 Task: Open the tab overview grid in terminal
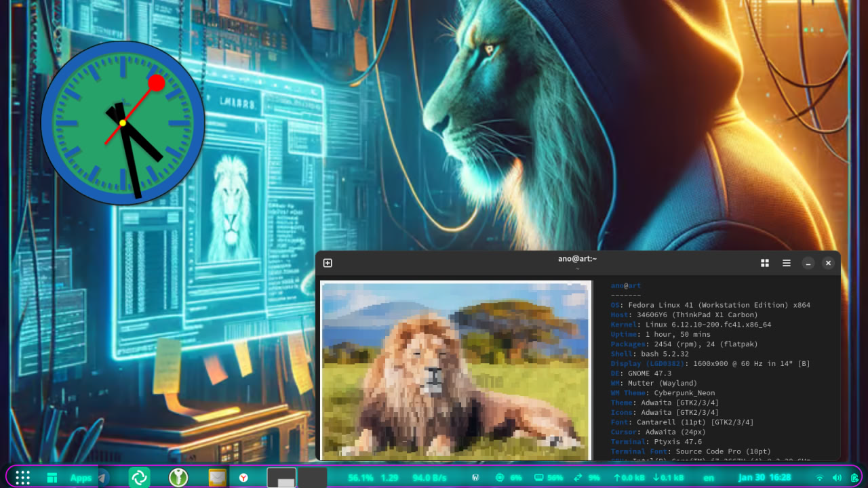[765, 263]
